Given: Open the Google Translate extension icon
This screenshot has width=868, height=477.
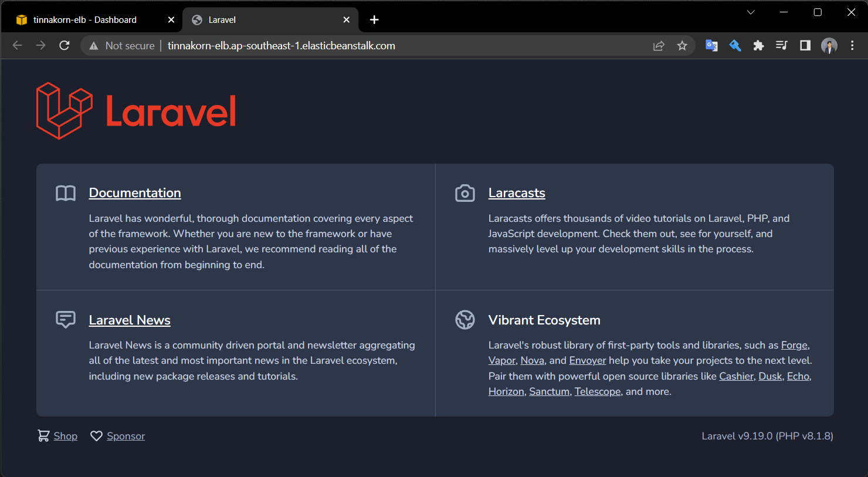Looking at the screenshot, I should tap(711, 45).
